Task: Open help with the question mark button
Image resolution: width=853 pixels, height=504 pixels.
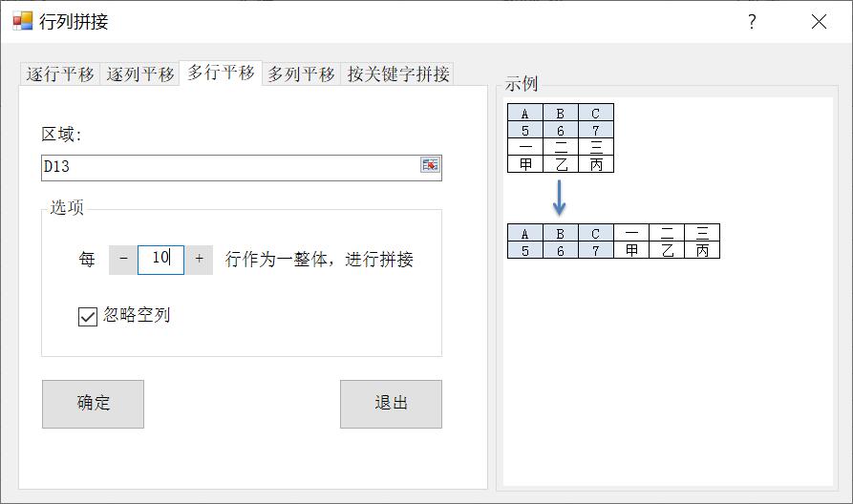Action: (752, 22)
